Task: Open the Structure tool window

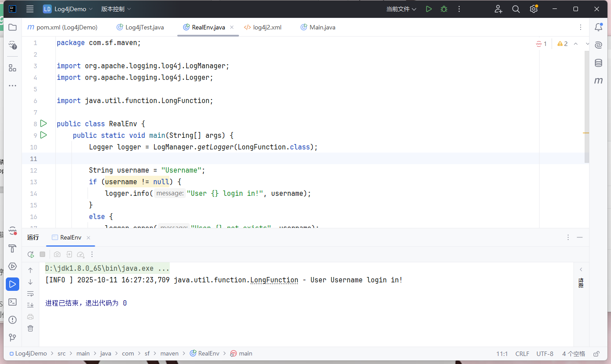Action: (x=13, y=68)
